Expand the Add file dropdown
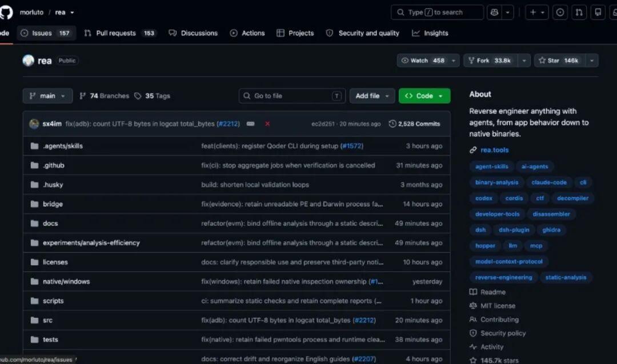617x364 pixels. pyautogui.click(x=372, y=96)
